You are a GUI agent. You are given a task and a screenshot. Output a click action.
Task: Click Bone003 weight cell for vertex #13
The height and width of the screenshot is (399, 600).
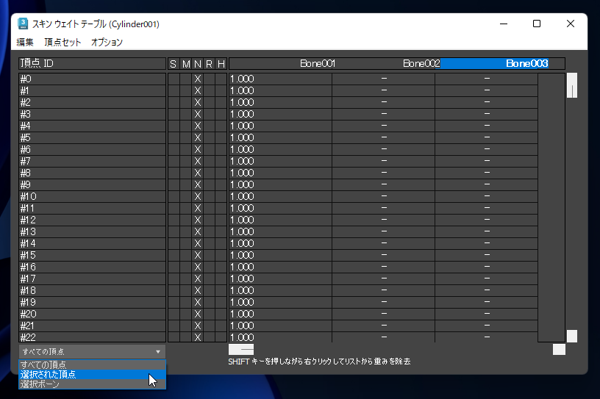(x=486, y=232)
